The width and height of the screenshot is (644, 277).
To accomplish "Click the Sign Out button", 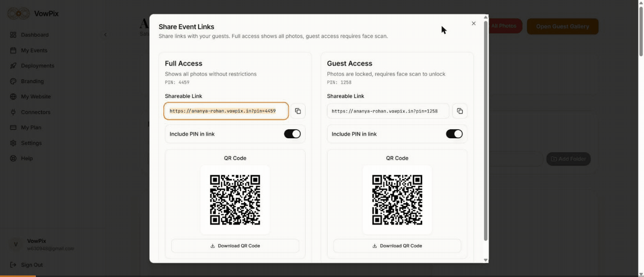I will click(x=27, y=265).
